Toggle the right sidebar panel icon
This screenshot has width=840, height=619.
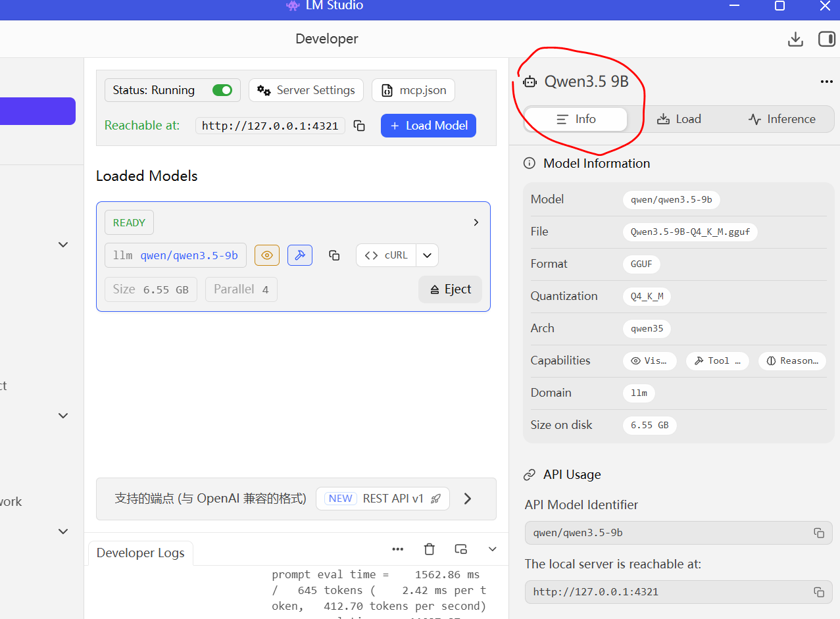(826, 39)
